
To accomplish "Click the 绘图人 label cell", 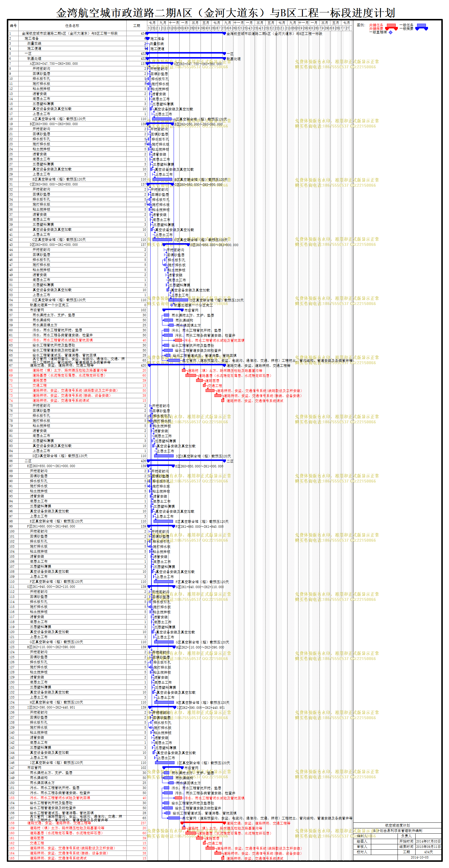I will click(x=362, y=841).
